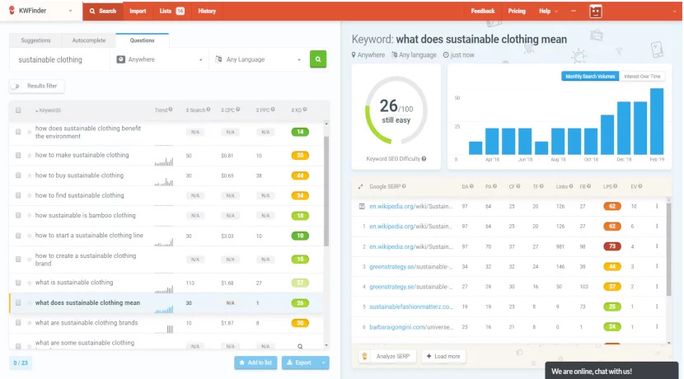Image resolution: width=684 pixels, height=379 pixels.
Task: Open the Pricing link
Action: (x=516, y=11)
